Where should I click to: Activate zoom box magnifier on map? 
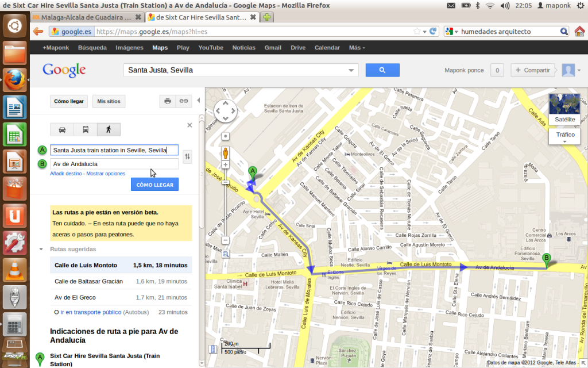tap(225, 254)
